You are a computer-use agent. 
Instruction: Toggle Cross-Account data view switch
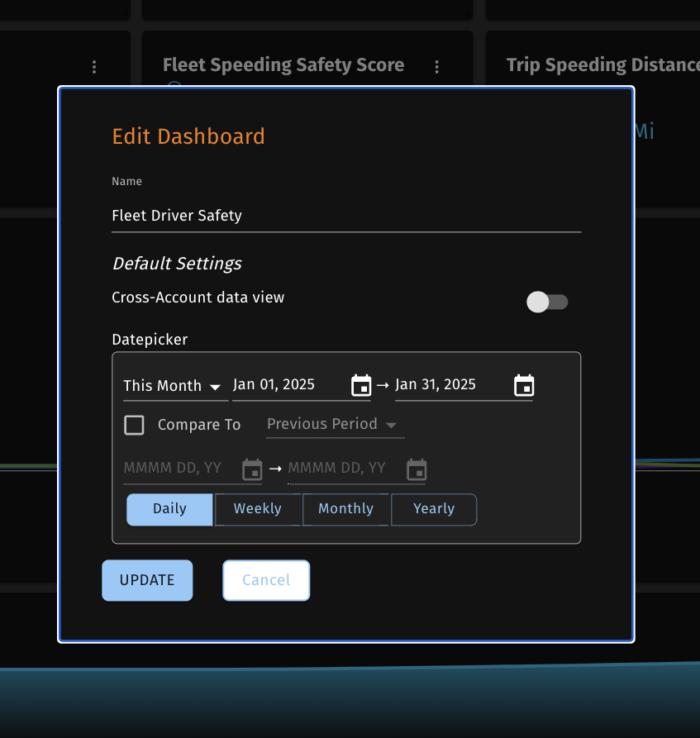point(547,302)
